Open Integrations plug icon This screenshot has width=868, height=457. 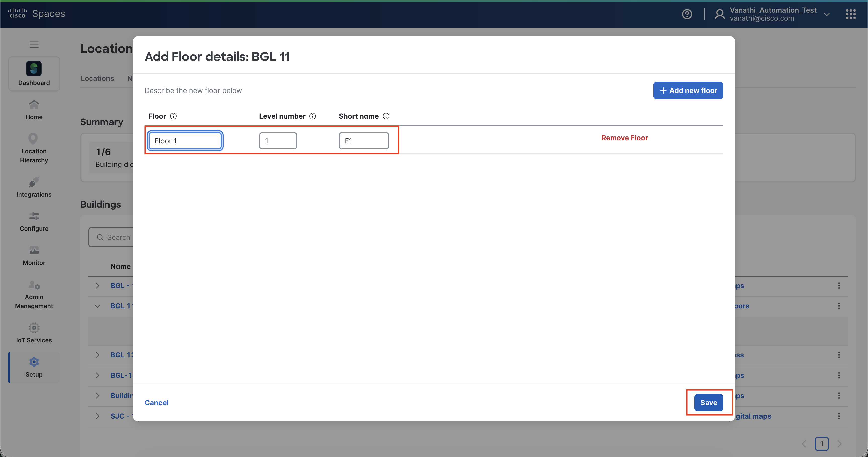tap(34, 182)
